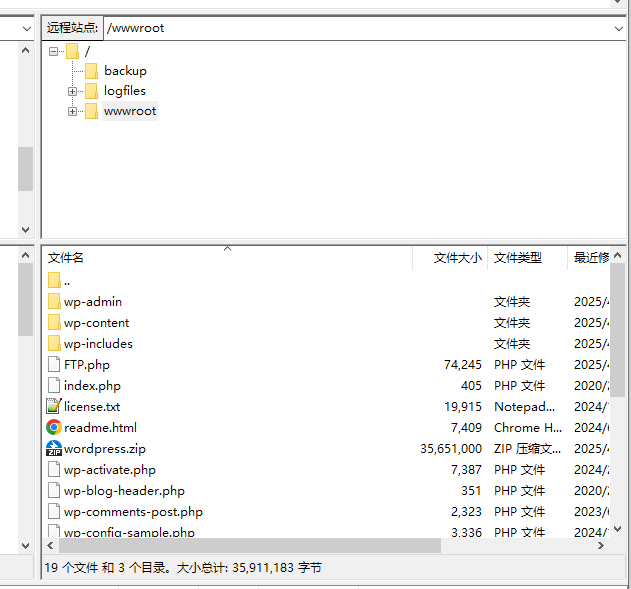
Task: Select the wp-blog-header.php file name
Action: pos(124,490)
